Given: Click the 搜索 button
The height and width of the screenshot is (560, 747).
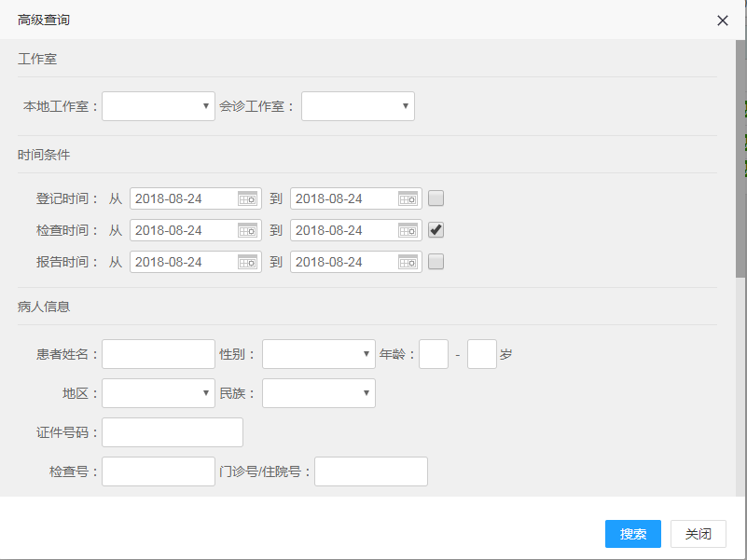Looking at the screenshot, I should [633, 534].
